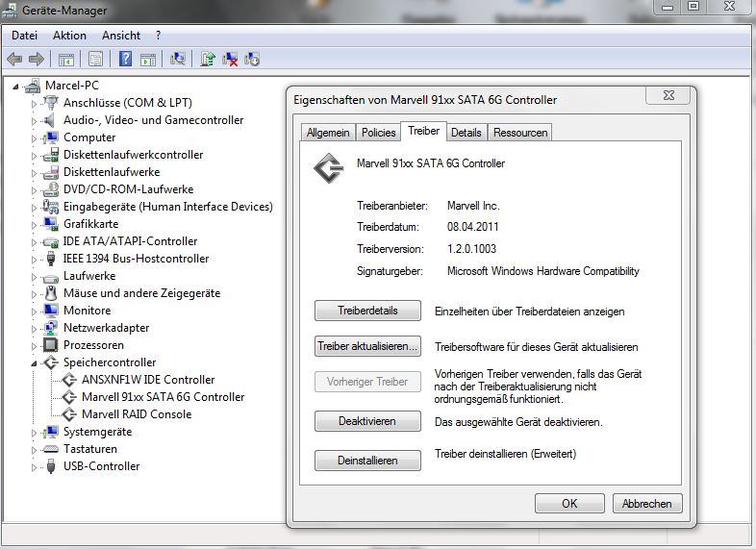
Task: Expand the Computer node arrow
Action: pos(34,138)
